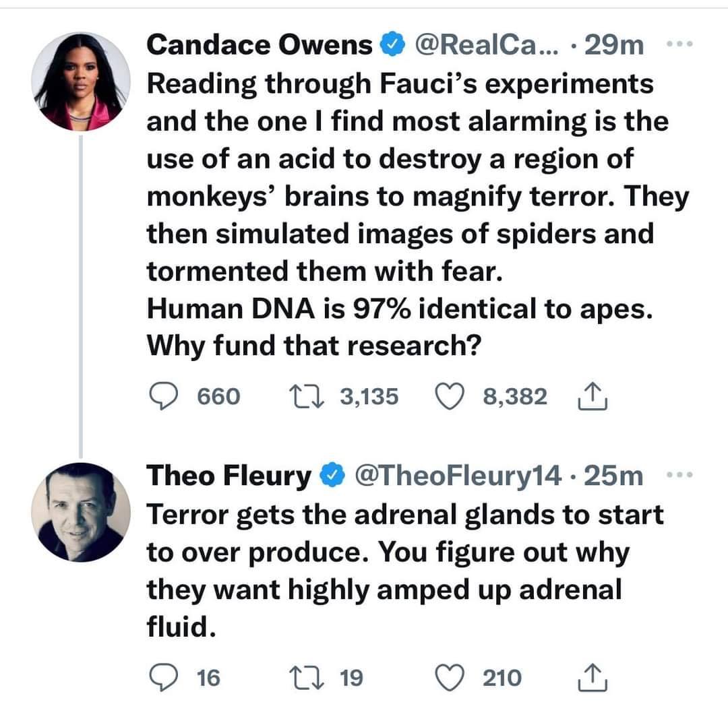
Task: Open the truncated @RealCa... handle link
Action: [x=492, y=45]
